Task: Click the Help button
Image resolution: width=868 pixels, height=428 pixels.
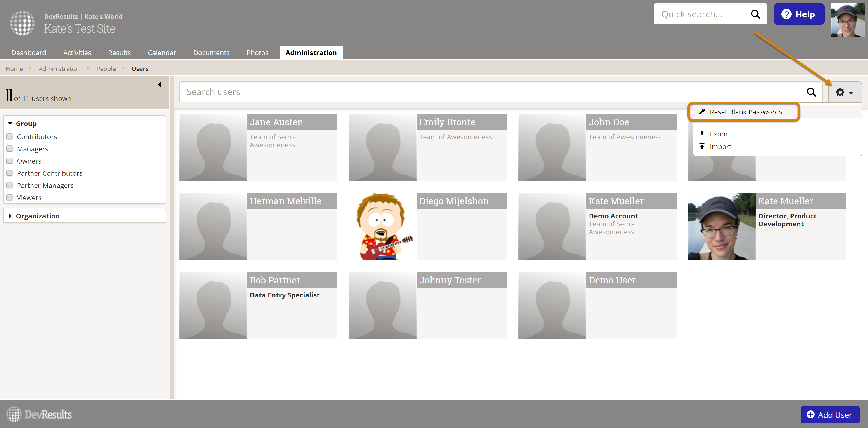Action: [799, 14]
